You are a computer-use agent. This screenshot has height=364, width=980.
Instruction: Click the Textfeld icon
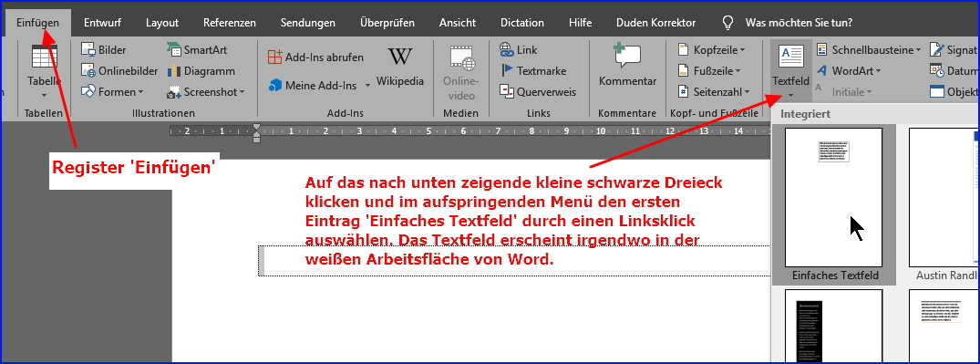790,57
